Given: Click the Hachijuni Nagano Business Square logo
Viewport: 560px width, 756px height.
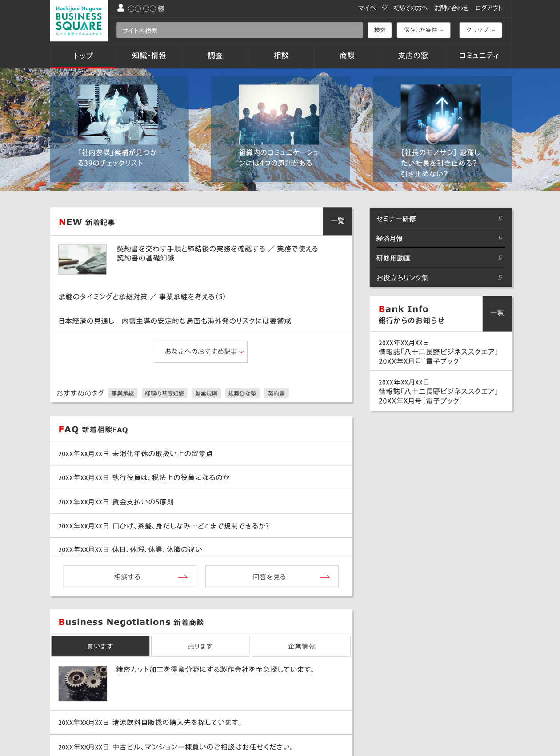Looking at the screenshot, I should point(79,21).
